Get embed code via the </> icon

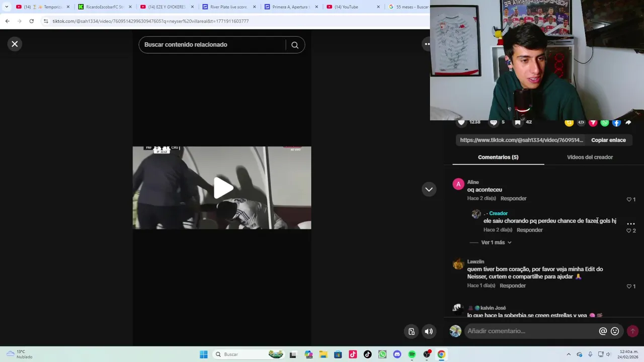[x=581, y=122]
